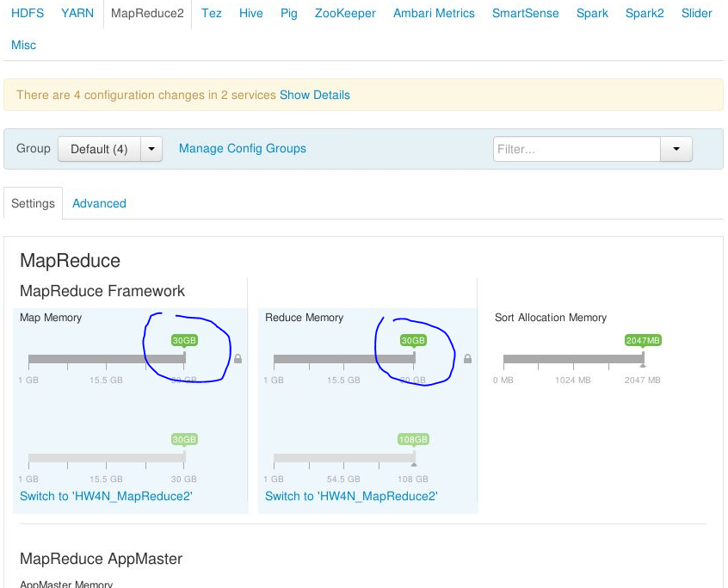This screenshot has height=588, width=728.
Task: Click the lock icon beside Reduce Memory
Action: click(x=467, y=358)
